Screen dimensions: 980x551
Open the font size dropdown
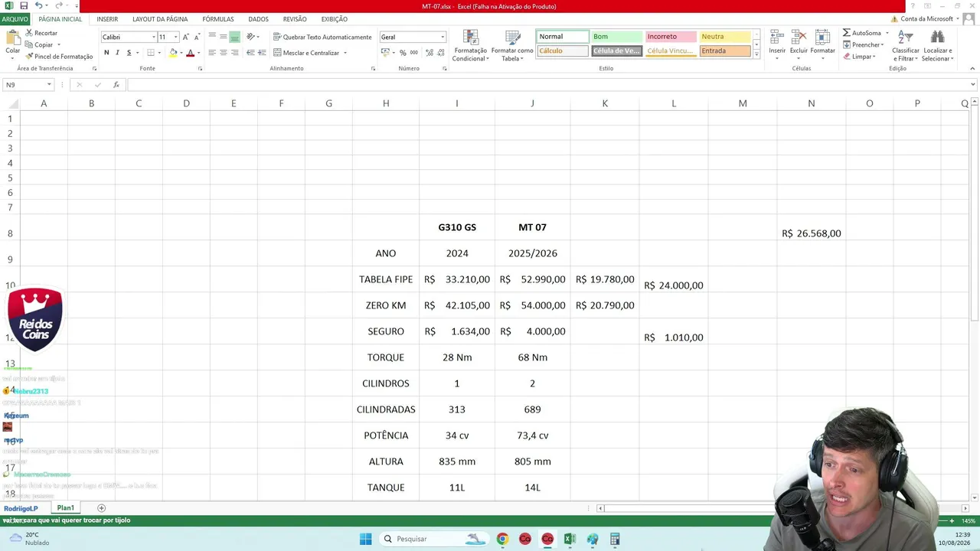[x=175, y=37]
